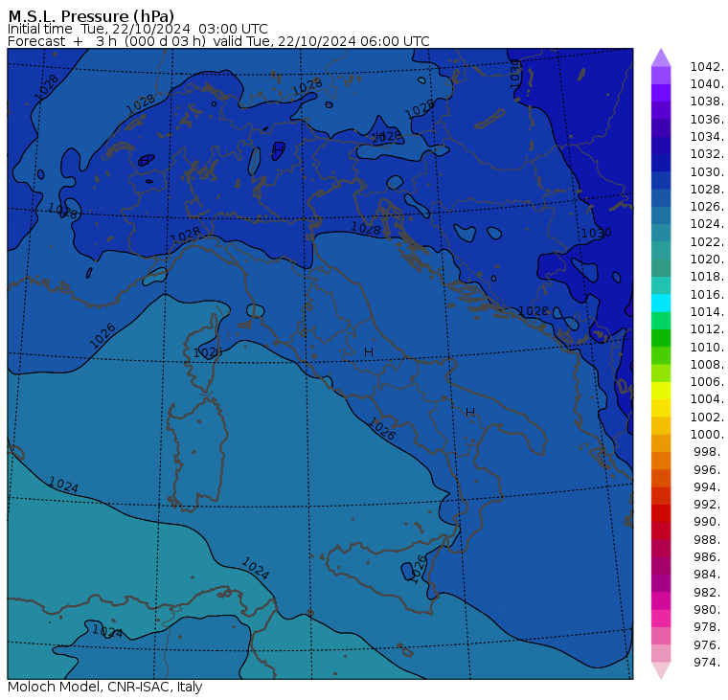Select the colorbar label "1034."
728x700 pixels.
coord(707,137)
